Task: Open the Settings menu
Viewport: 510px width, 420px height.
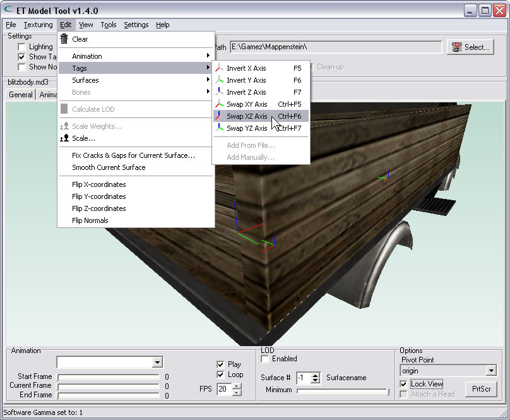Action: pyautogui.click(x=136, y=25)
